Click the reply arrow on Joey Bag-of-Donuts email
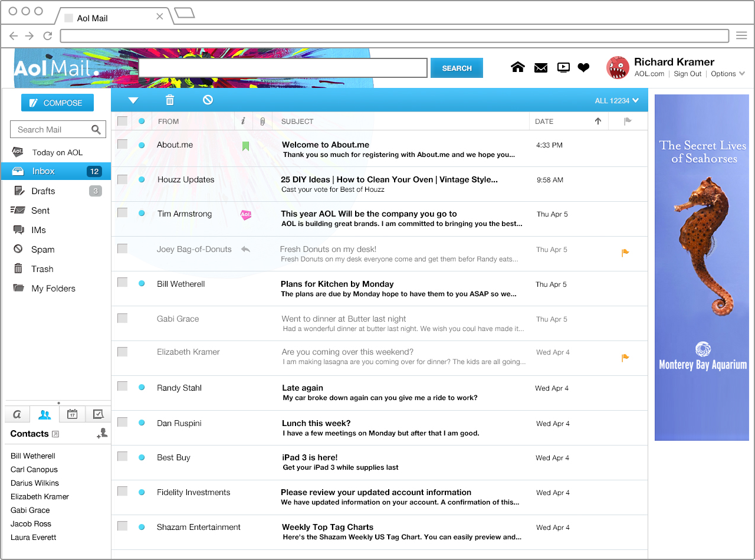755x560 pixels. click(x=245, y=250)
